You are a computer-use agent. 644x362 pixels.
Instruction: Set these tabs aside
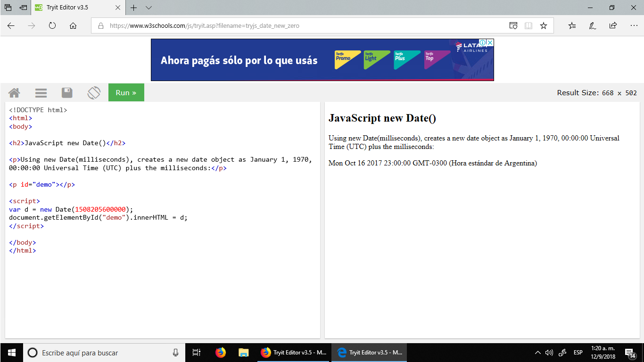pos(23,8)
